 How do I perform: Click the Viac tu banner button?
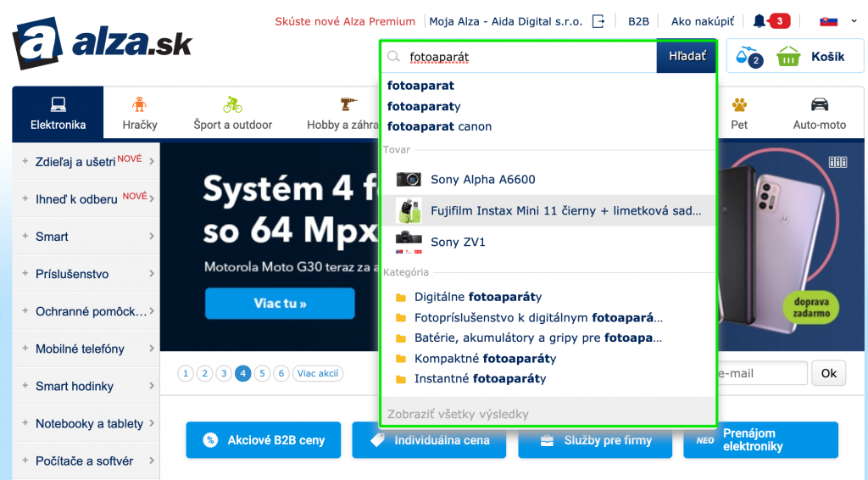[x=280, y=304]
